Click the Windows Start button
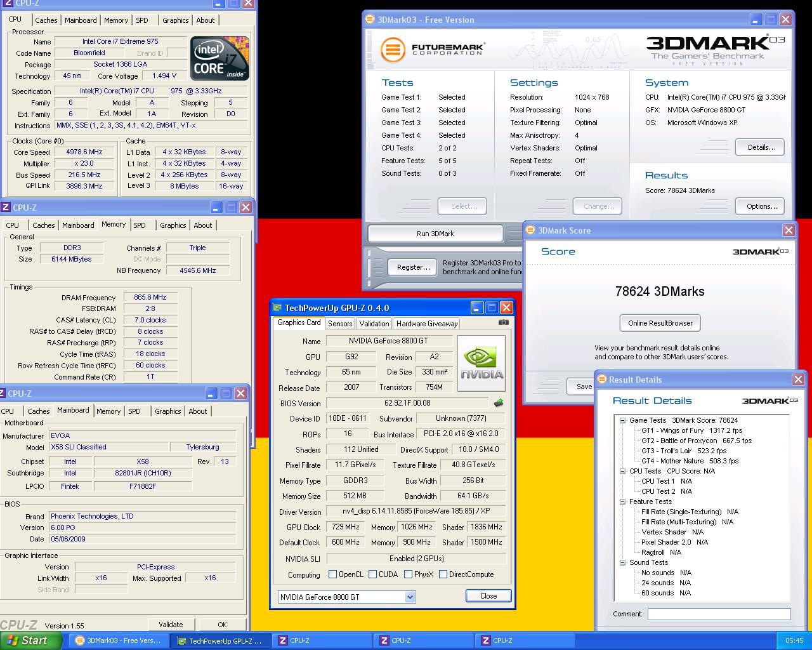 pos(31,640)
